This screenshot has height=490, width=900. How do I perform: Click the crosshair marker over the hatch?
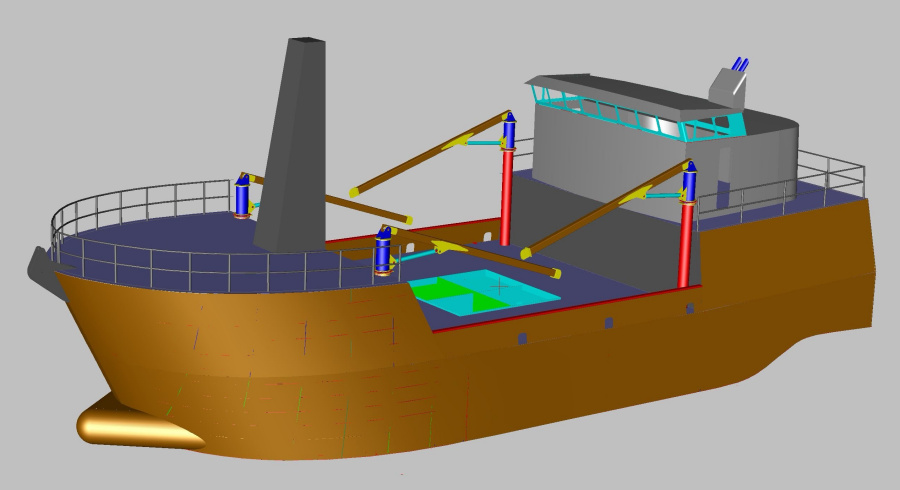pyautogui.click(x=501, y=285)
